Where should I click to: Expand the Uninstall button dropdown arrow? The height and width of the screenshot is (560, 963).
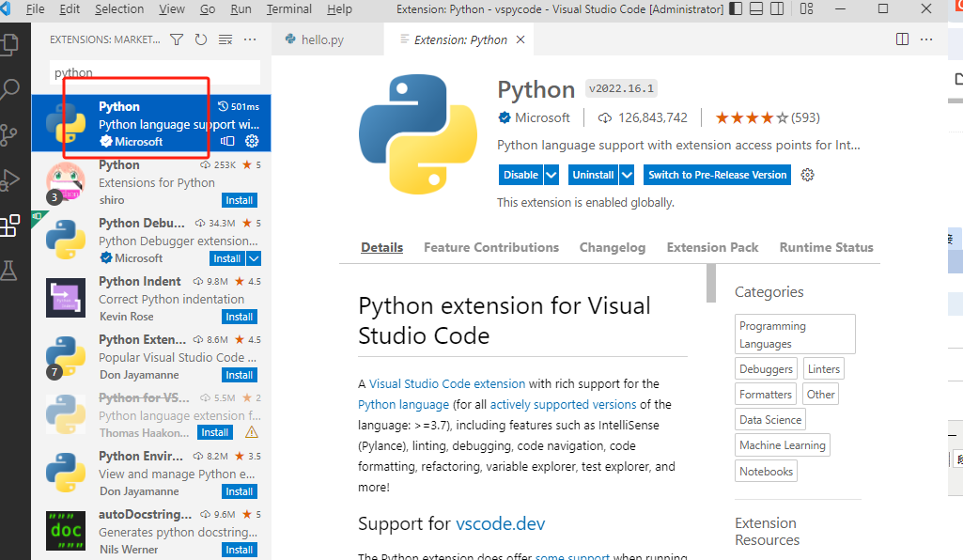coord(627,175)
